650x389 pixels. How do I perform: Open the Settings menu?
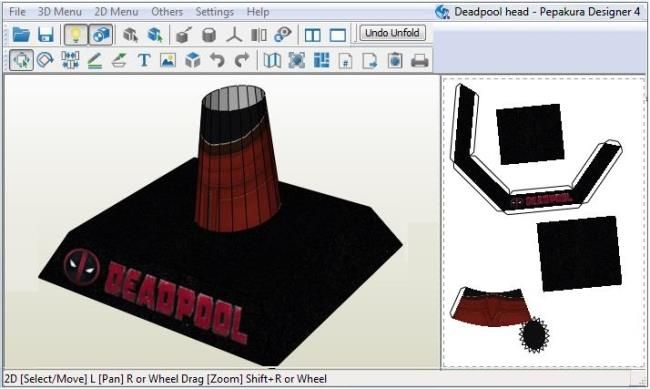tap(214, 12)
